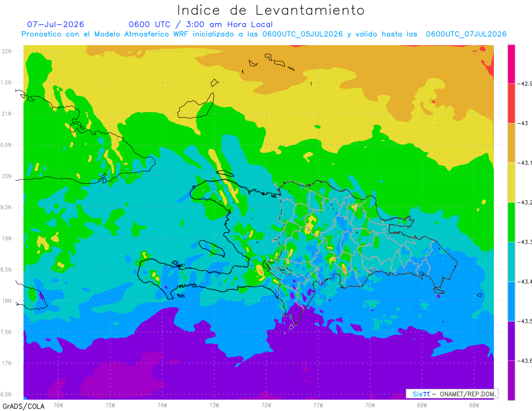Choose the violet swatch below -43.6
The image size is (532, 411).
(511, 380)
